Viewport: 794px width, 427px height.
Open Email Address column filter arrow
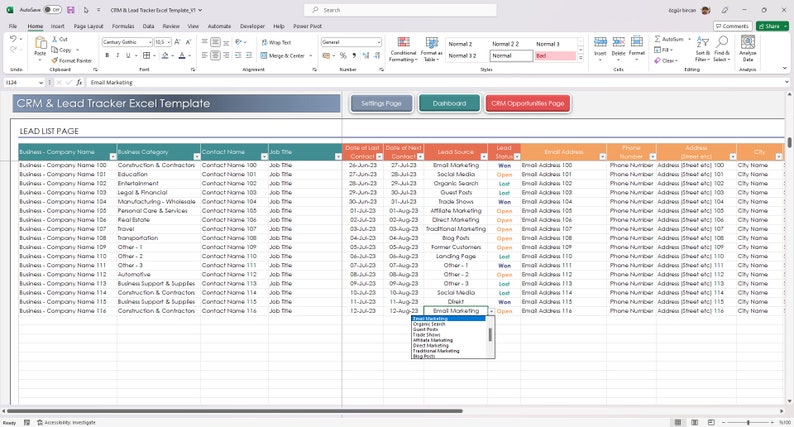click(x=602, y=157)
